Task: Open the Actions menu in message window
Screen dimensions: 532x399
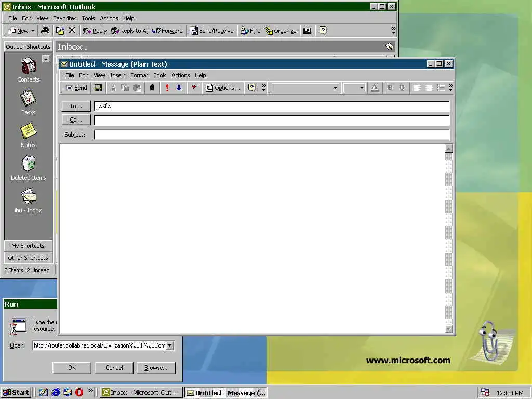Action: click(x=180, y=75)
